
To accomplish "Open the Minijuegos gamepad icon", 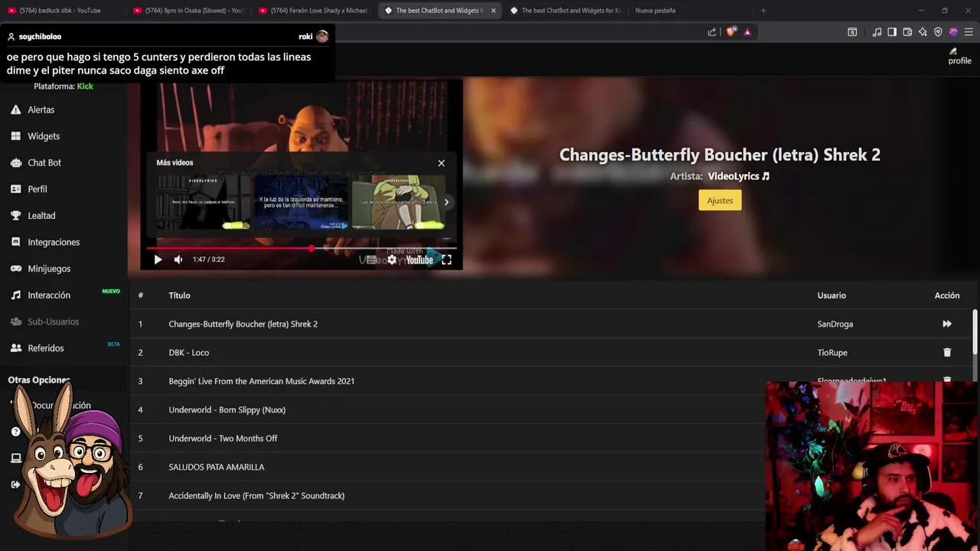I will pyautogui.click(x=15, y=269).
